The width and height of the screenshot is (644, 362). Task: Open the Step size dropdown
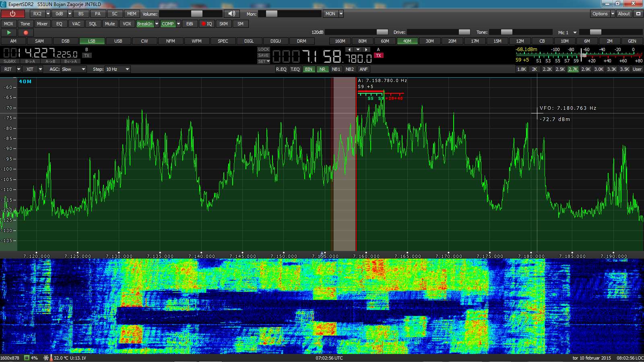coord(118,69)
